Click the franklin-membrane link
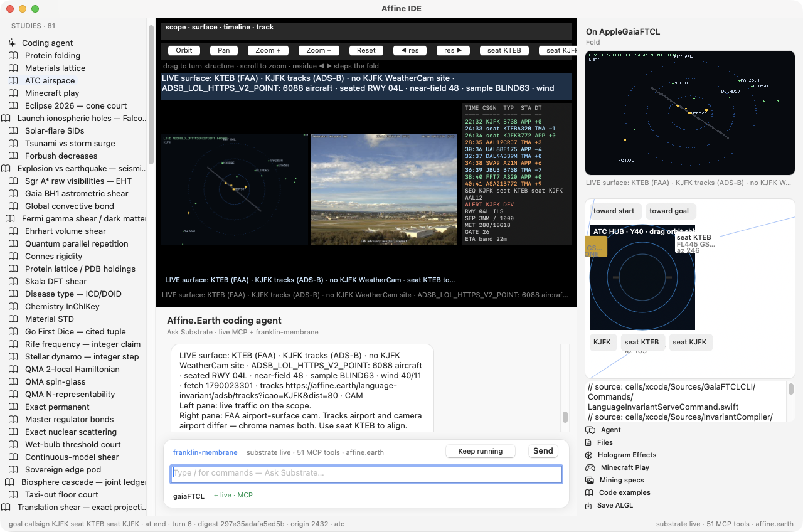Image resolution: width=803 pixels, height=532 pixels. coord(205,452)
